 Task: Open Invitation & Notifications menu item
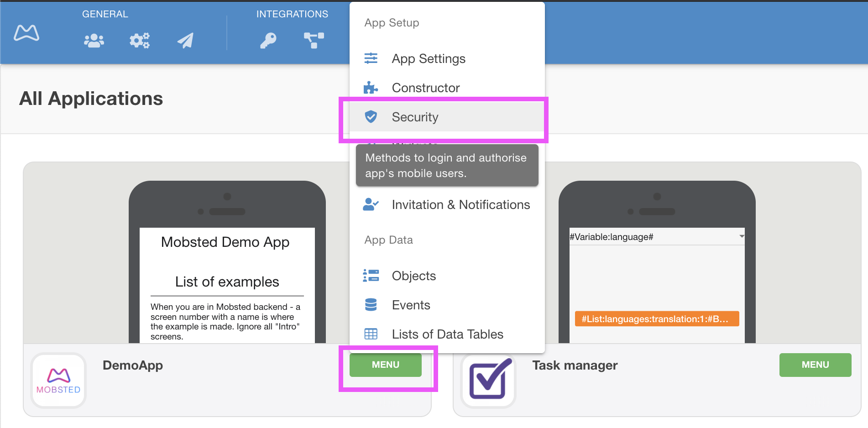click(x=447, y=204)
